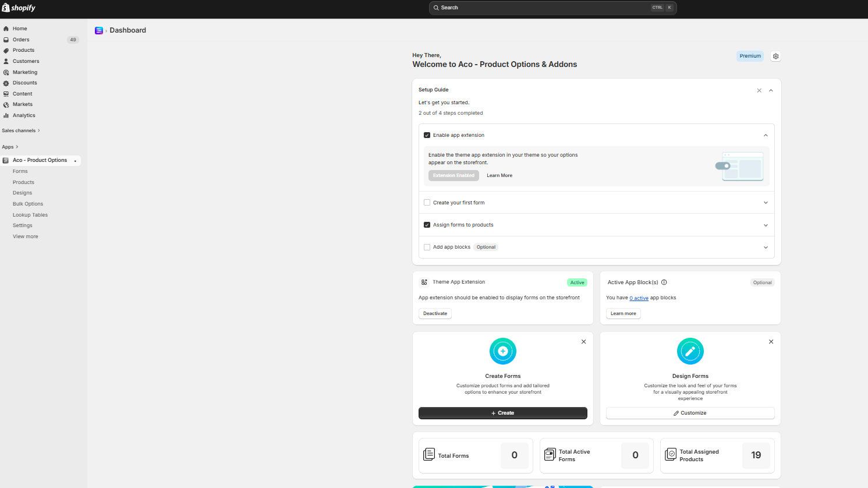Image resolution: width=868 pixels, height=488 pixels.
Task: Click the Aco app icon in breadcrumb
Action: tap(99, 30)
